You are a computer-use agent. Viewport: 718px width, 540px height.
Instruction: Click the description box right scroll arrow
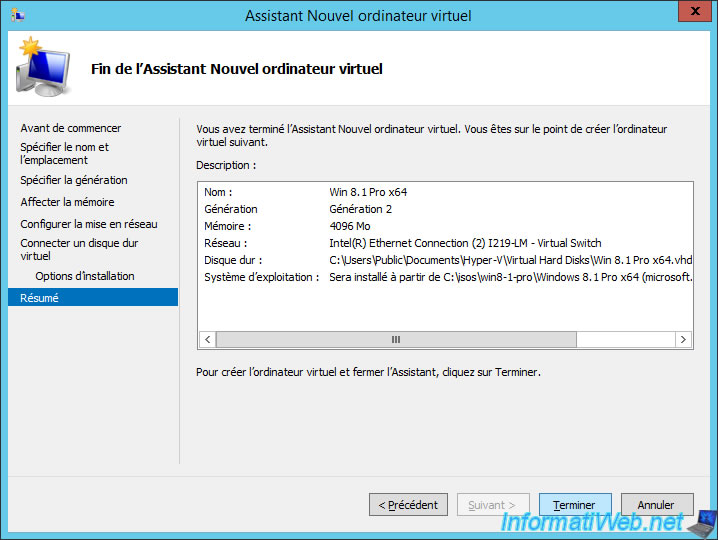(683, 340)
